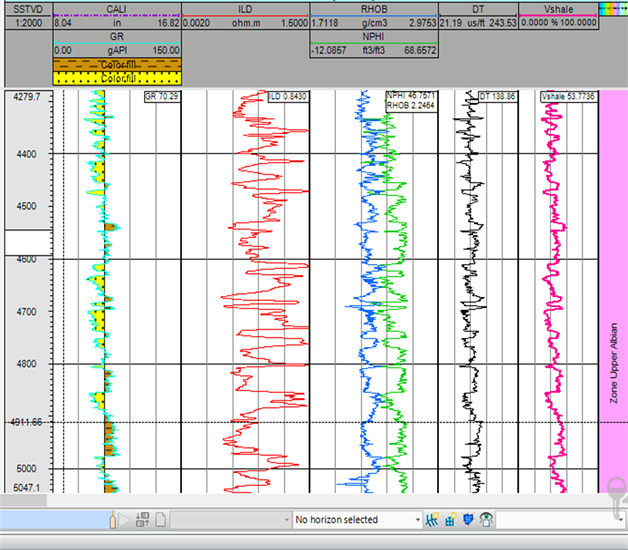
Task: Click the blue shield icon in bottom toolbar
Action: pyautogui.click(x=468, y=519)
